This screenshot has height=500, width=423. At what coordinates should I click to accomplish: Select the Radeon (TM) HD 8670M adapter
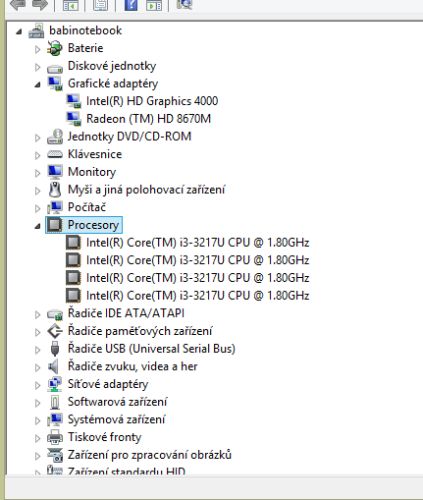148,119
